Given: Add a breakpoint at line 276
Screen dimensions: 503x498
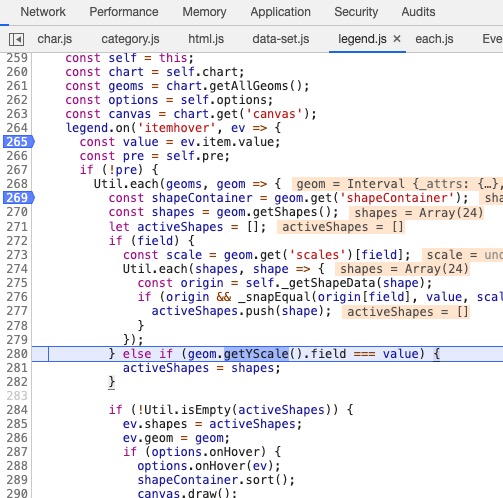Looking at the screenshot, I should (x=17, y=297).
